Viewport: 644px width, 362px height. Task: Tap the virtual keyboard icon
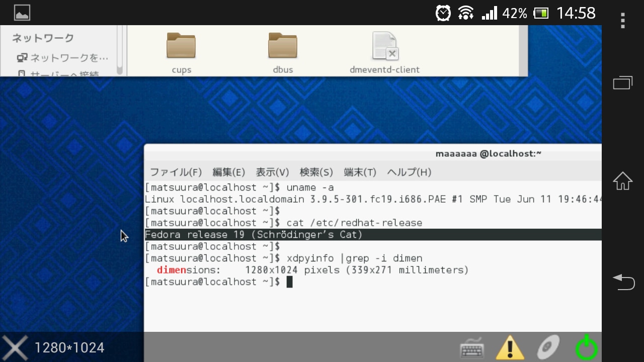tap(472, 348)
